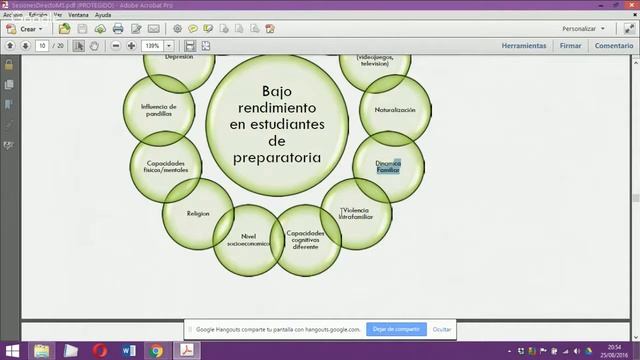Open the settings gear icon in toolbar
Image resolution: width=640 pixels, height=360 pixels.
(177, 29)
